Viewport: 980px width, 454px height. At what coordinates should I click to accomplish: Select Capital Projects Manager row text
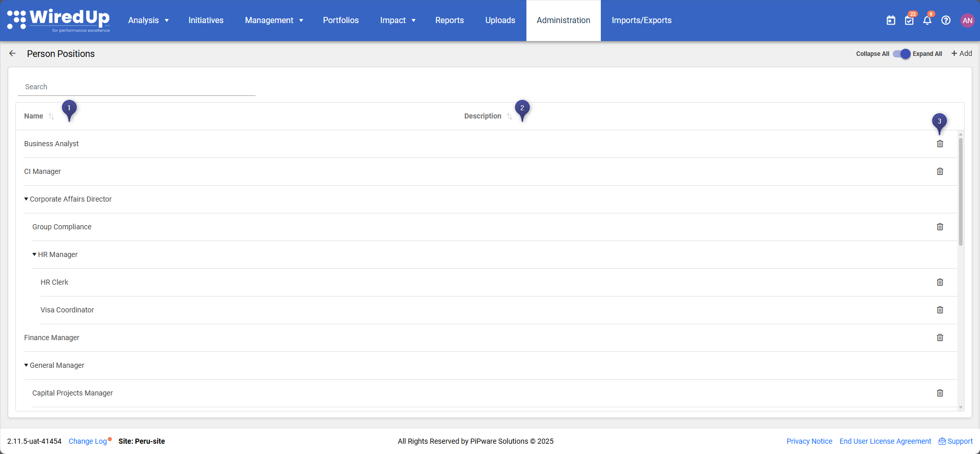point(72,393)
